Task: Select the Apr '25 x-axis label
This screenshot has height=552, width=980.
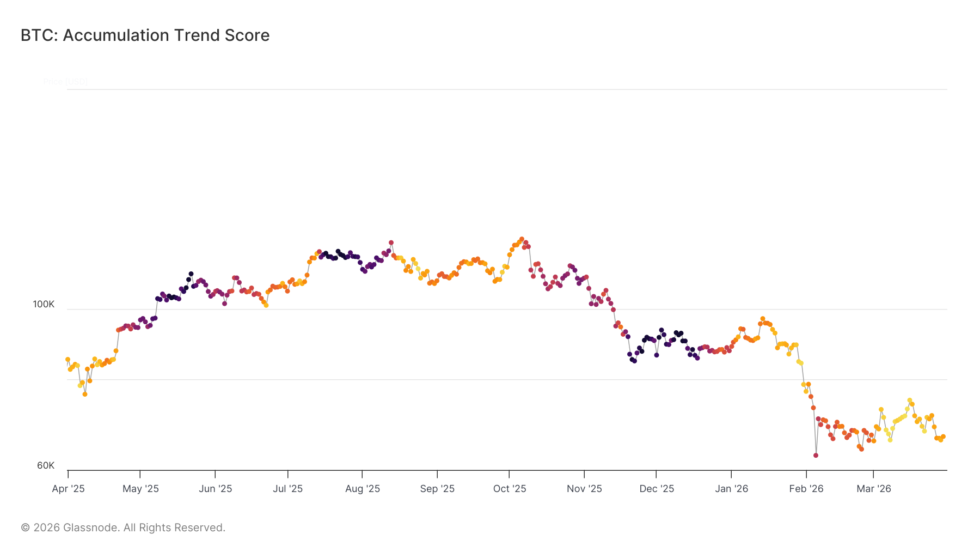Action: click(x=68, y=489)
